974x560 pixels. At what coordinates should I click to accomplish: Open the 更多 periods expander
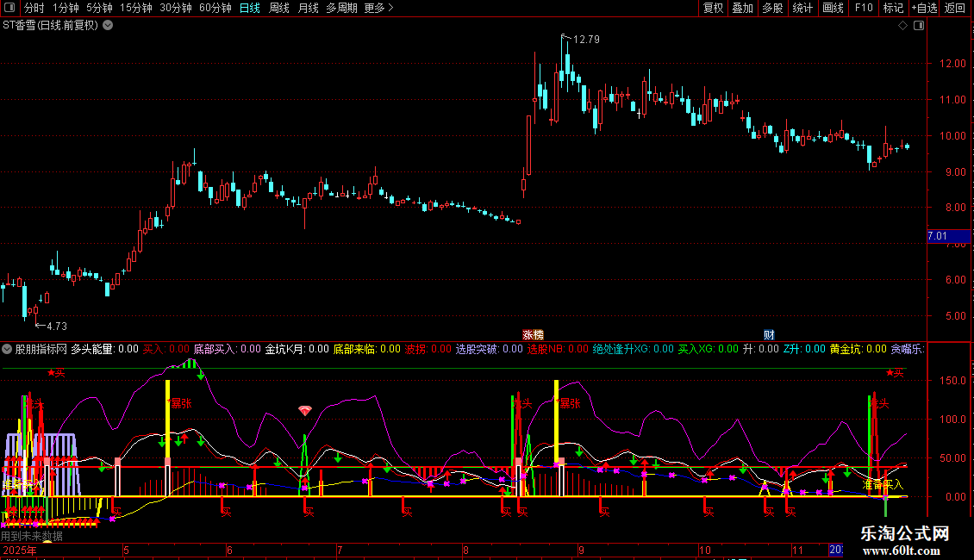pos(379,9)
